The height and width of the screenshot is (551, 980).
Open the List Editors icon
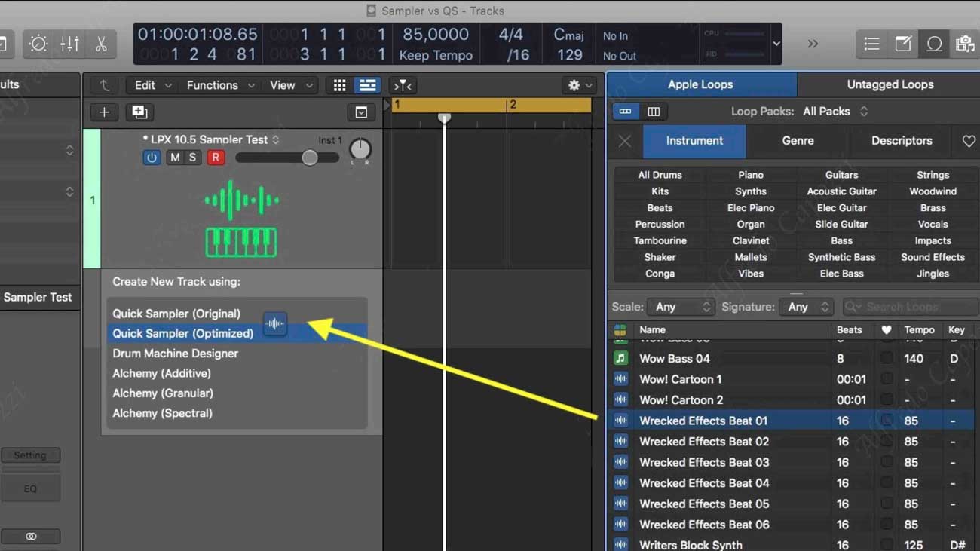tap(871, 44)
